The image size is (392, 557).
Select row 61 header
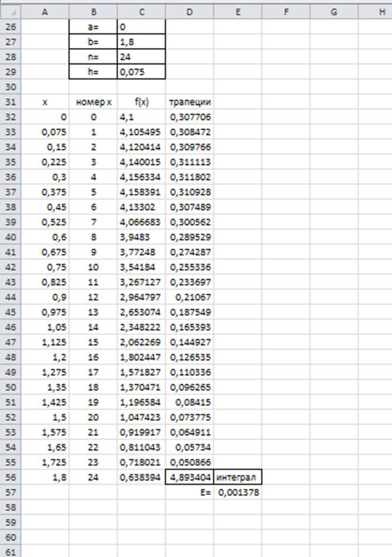[10, 552]
